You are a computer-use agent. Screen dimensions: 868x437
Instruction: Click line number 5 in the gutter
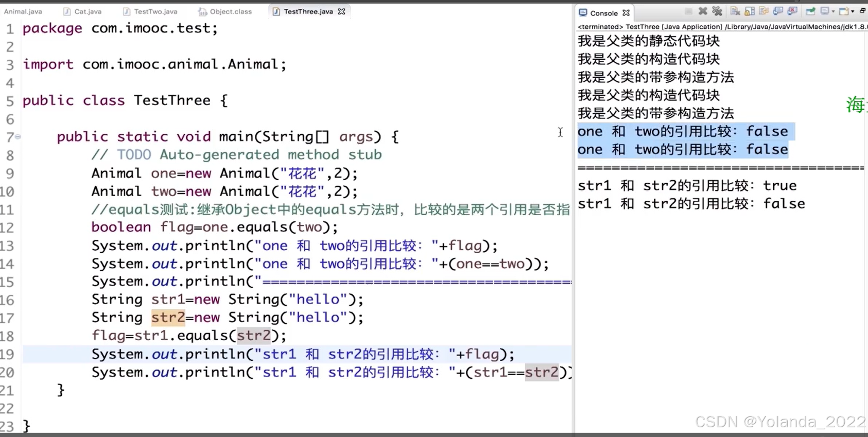click(x=10, y=101)
